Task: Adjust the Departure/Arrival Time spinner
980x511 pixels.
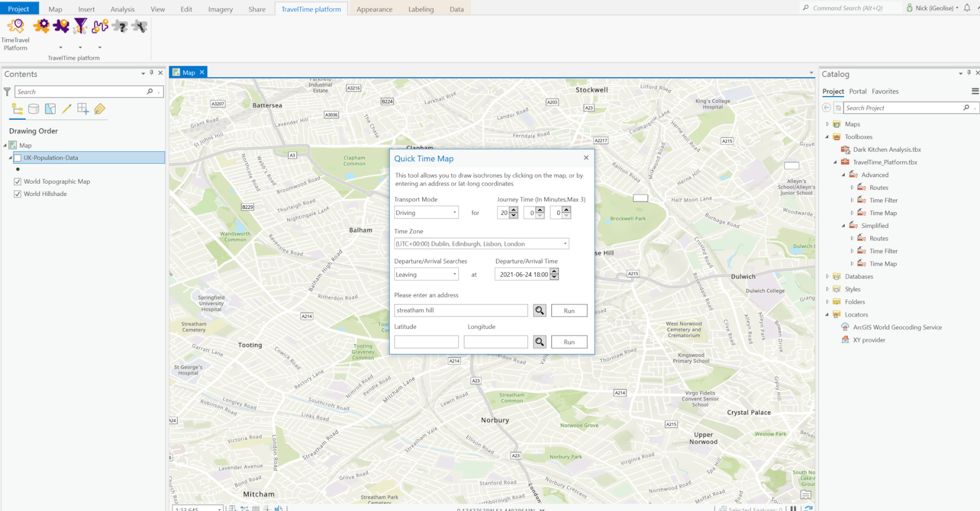Action: 554,274
